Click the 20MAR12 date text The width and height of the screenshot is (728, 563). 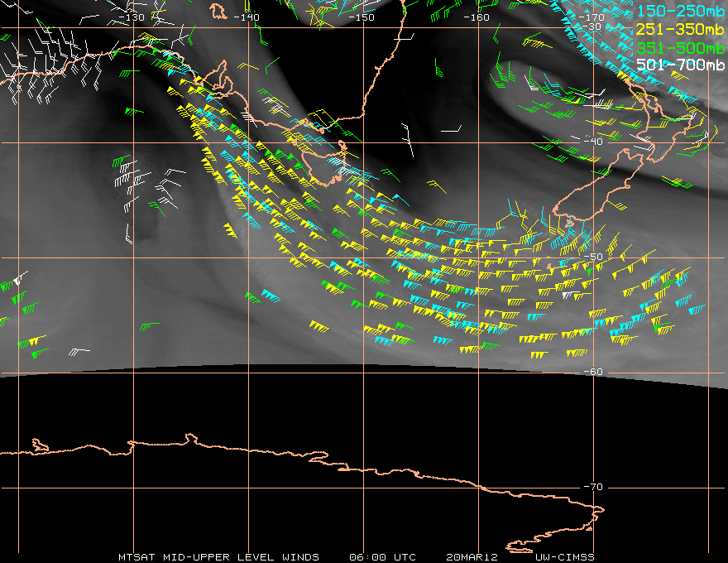[472, 557]
